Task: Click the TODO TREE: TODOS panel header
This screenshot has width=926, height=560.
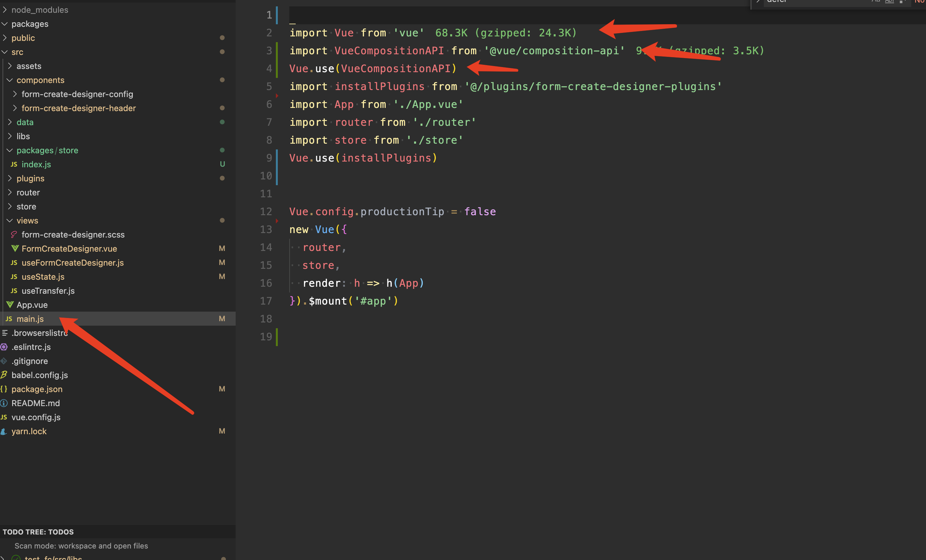Action: [x=39, y=532]
